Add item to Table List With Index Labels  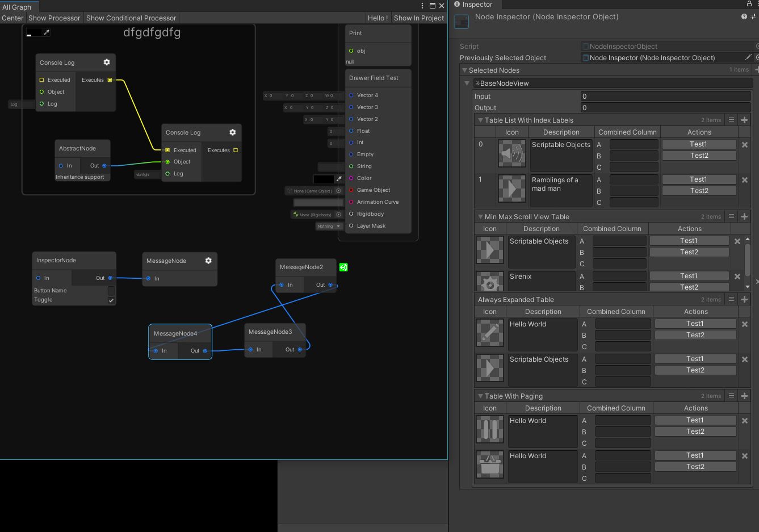[745, 120]
